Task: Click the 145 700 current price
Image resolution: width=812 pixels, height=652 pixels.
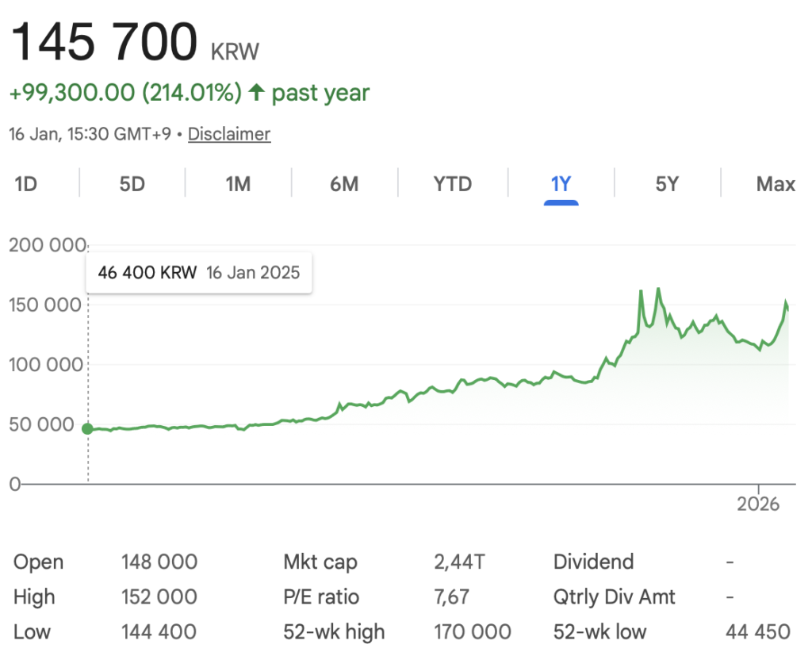Action: pyautogui.click(x=104, y=42)
